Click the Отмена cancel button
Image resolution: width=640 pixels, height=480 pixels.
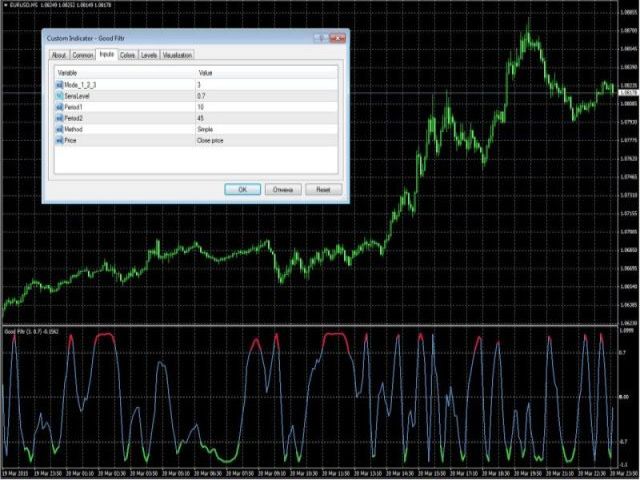(x=282, y=189)
